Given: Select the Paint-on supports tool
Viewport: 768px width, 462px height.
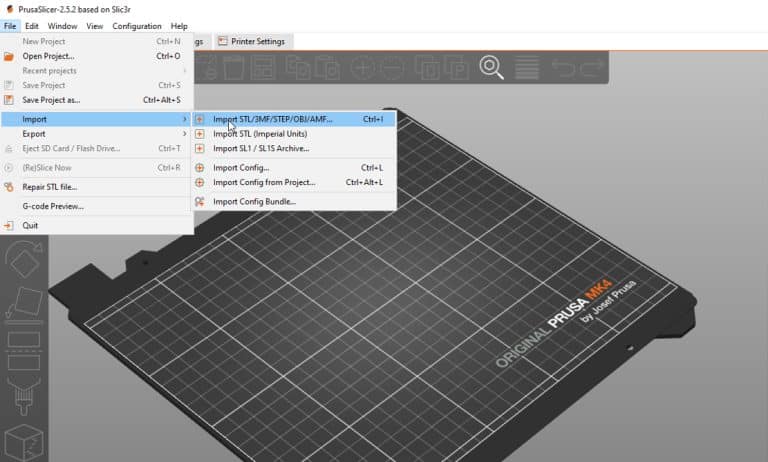Looking at the screenshot, I should (x=24, y=396).
